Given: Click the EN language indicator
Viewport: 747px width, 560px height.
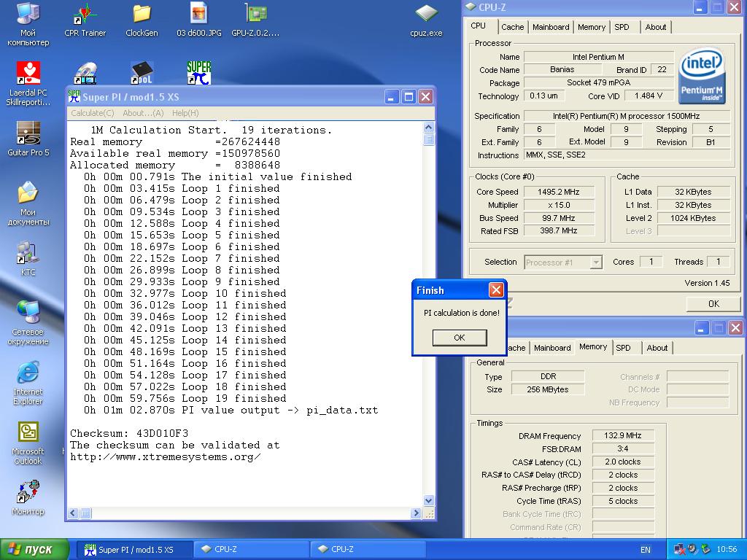Looking at the screenshot, I should 646,550.
